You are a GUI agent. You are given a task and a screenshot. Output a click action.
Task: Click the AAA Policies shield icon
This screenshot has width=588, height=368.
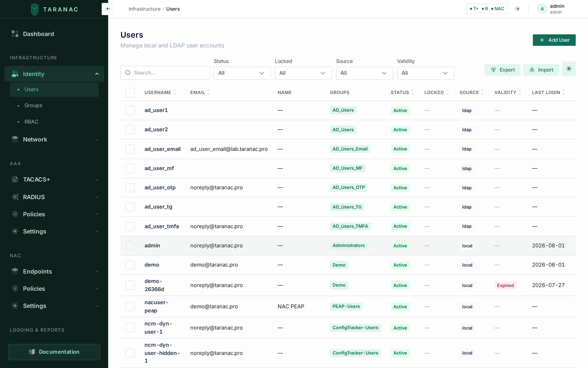[15, 214]
